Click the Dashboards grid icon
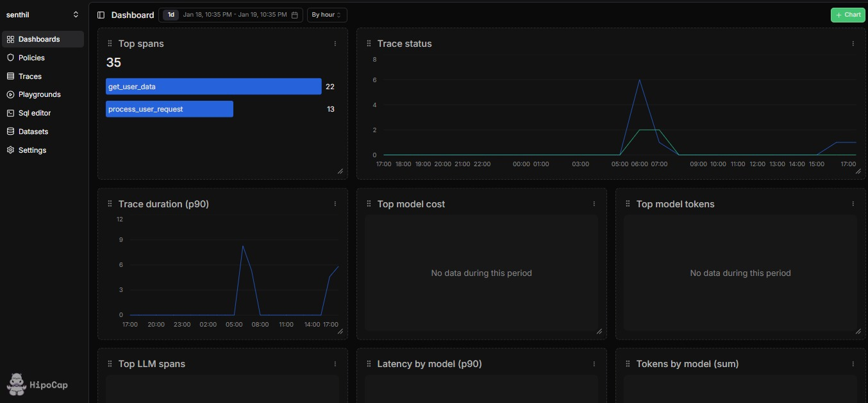This screenshot has width=868, height=403. [10, 39]
